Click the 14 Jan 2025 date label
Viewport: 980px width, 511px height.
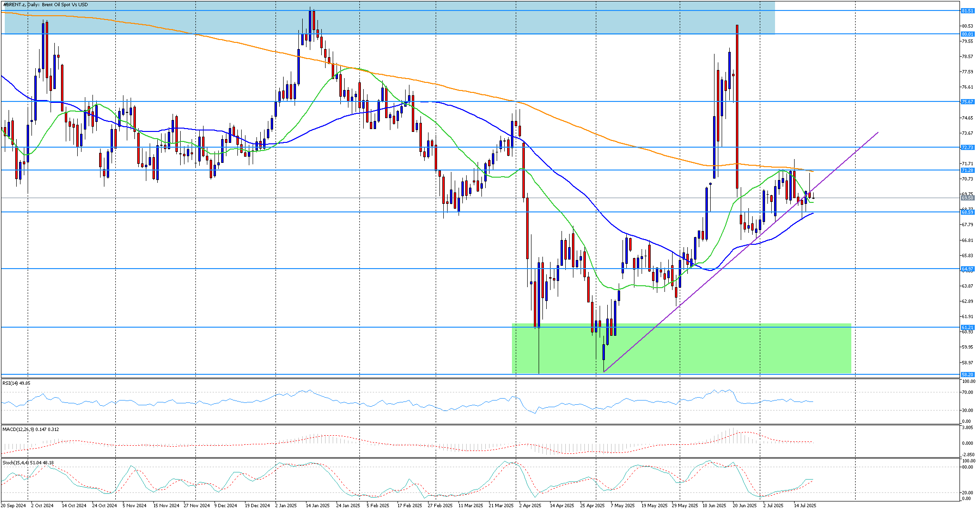click(x=318, y=505)
